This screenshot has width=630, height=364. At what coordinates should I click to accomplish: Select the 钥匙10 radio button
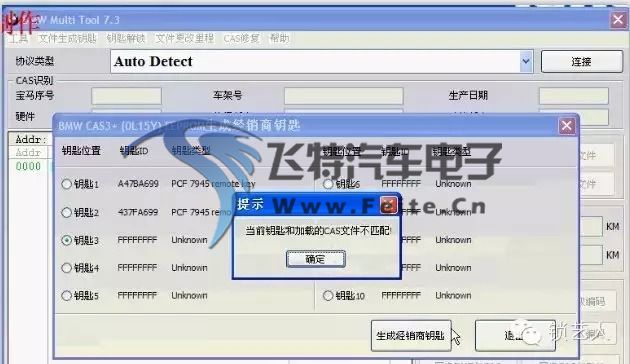(328, 296)
